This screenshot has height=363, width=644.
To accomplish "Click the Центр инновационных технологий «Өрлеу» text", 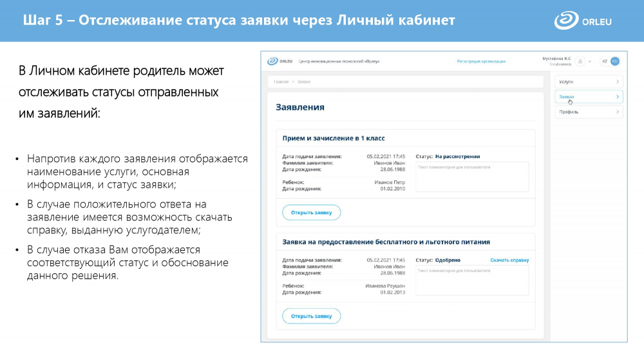I will 339,61.
